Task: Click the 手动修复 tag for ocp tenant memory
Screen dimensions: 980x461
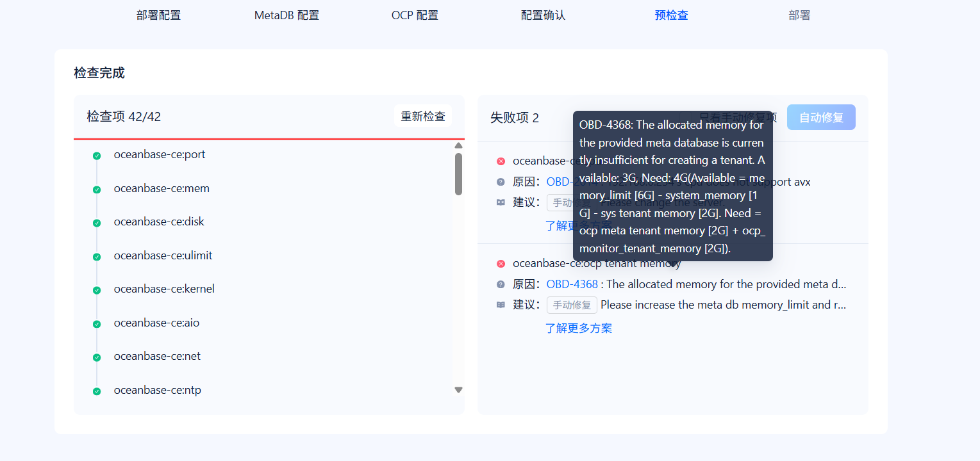Action: [x=572, y=305]
